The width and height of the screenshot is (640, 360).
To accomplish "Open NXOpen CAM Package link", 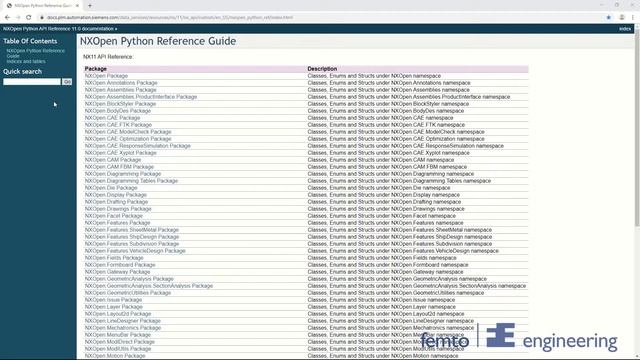I will (x=113, y=160).
